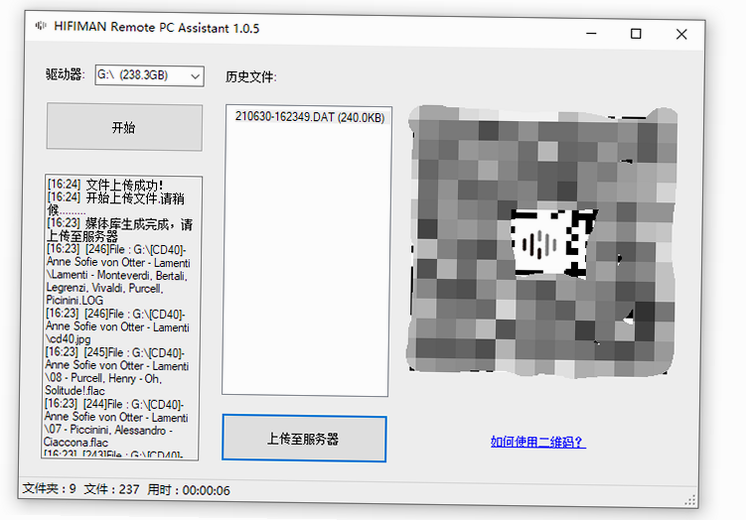Click status bar 文件夹 : 9 entry
Viewport: 746px width, 520px height.
coord(49,488)
